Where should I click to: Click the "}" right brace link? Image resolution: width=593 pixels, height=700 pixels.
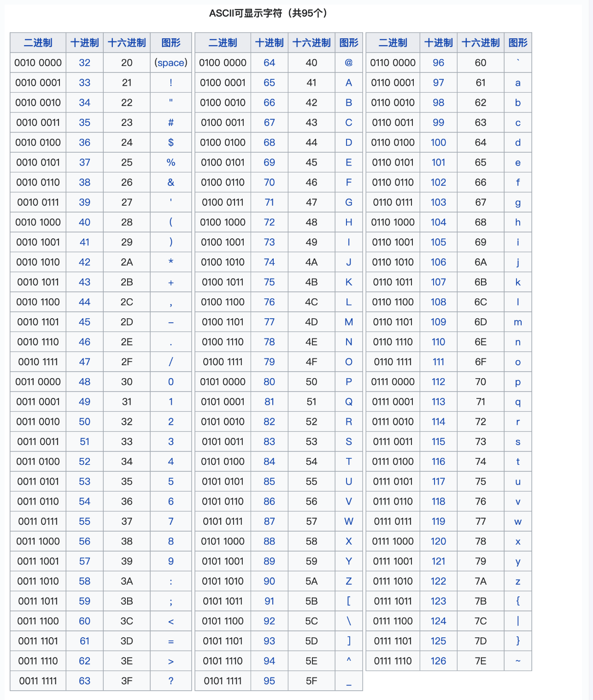coord(518,641)
